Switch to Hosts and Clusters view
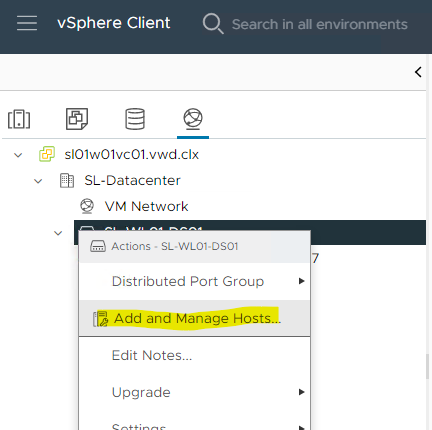Screen dimensions: 432x430 coord(19,119)
